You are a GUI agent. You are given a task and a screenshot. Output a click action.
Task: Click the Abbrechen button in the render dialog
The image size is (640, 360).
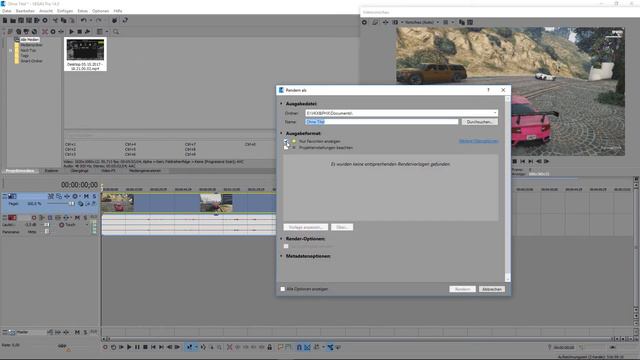[x=492, y=289]
